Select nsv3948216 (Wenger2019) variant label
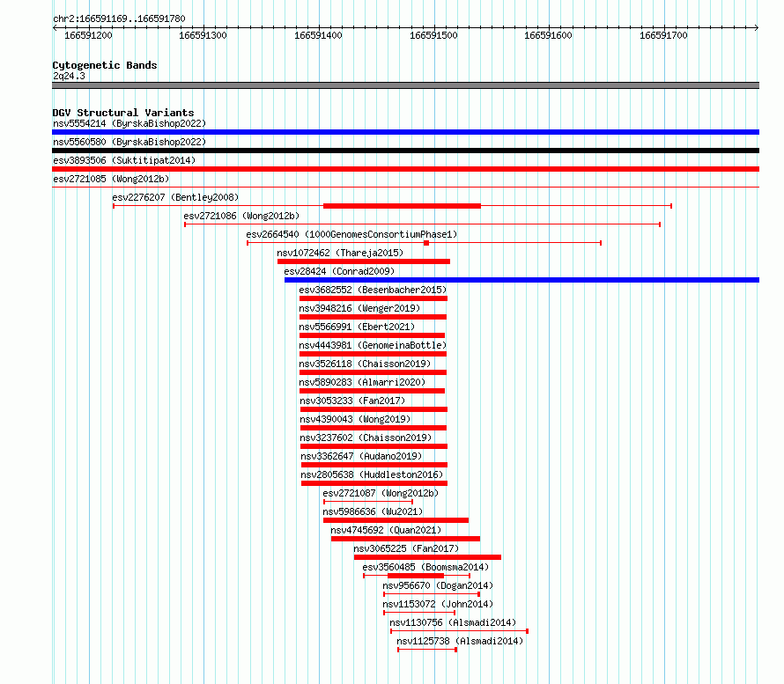 coord(359,308)
